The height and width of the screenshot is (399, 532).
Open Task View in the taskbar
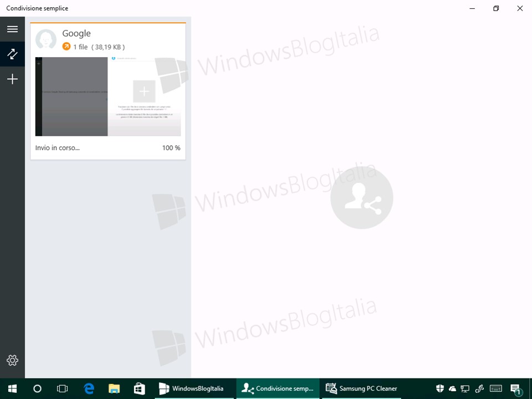[x=62, y=388]
